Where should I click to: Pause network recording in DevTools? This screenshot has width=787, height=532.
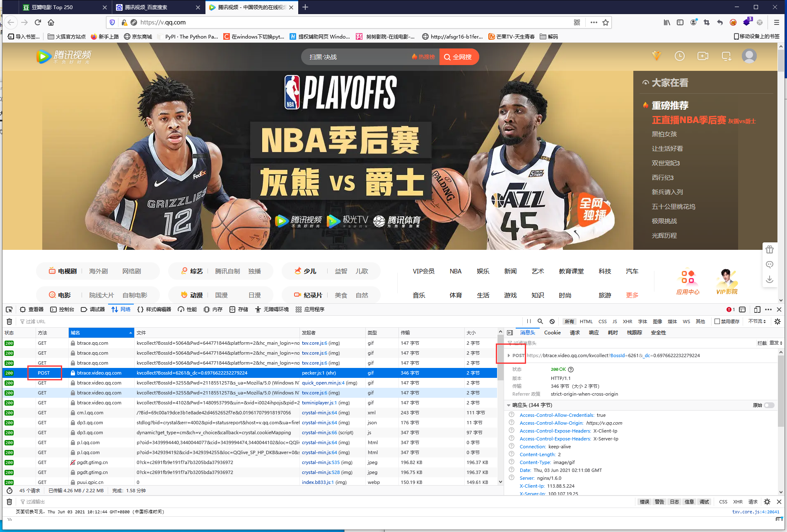click(529, 322)
